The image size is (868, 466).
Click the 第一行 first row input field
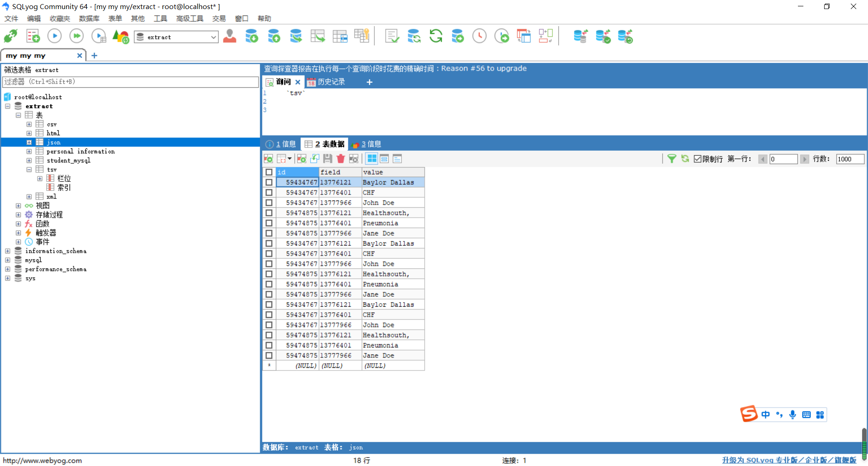coord(783,159)
